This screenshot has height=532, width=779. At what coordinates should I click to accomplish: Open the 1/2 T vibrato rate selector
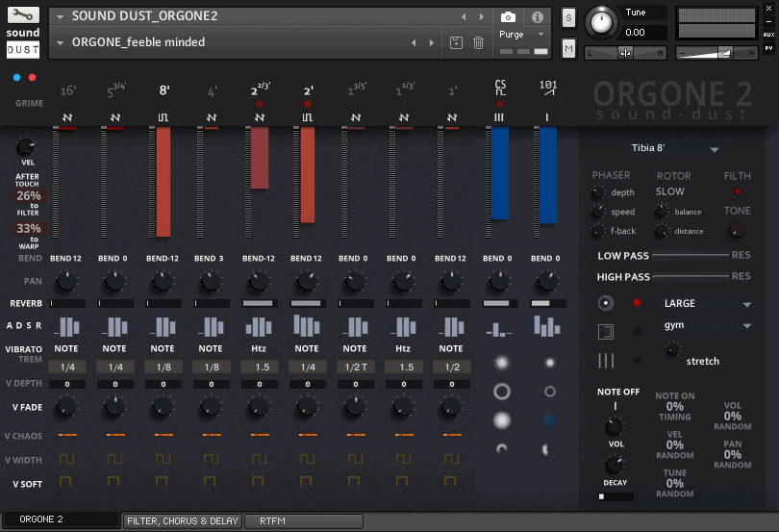pos(356,367)
